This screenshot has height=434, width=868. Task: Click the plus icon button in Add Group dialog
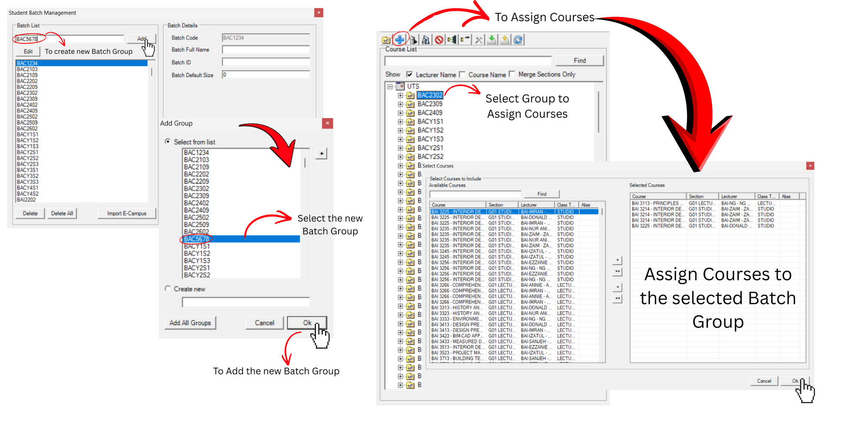click(x=321, y=154)
